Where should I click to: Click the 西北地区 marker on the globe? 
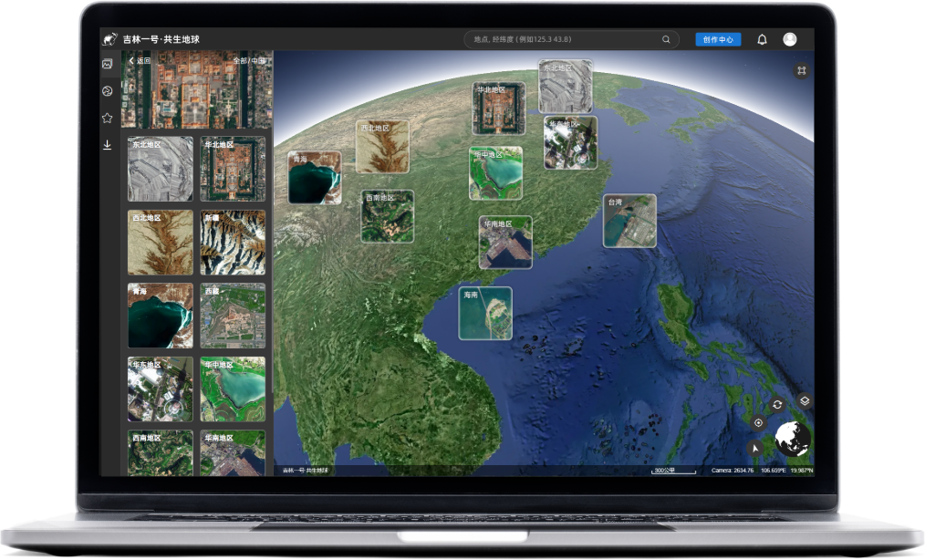point(382,147)
